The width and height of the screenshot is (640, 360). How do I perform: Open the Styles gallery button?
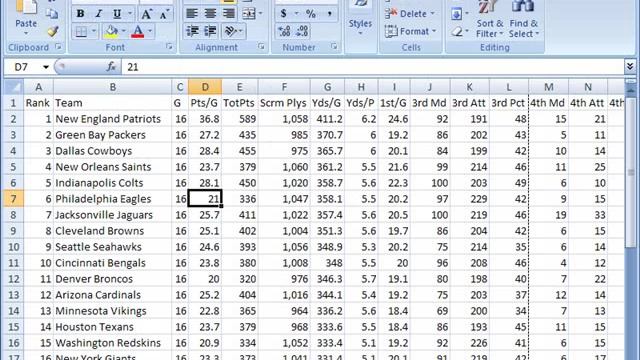pos(360,19)
